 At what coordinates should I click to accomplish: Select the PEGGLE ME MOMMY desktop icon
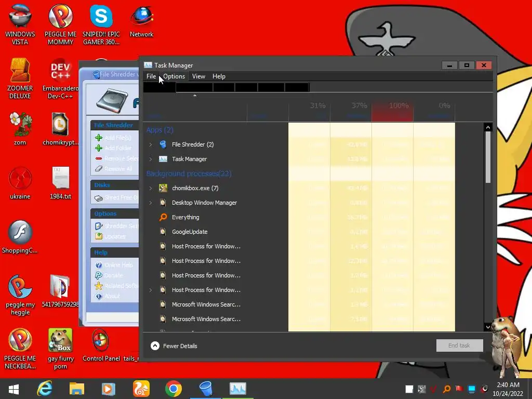click(x=60, y=24)
